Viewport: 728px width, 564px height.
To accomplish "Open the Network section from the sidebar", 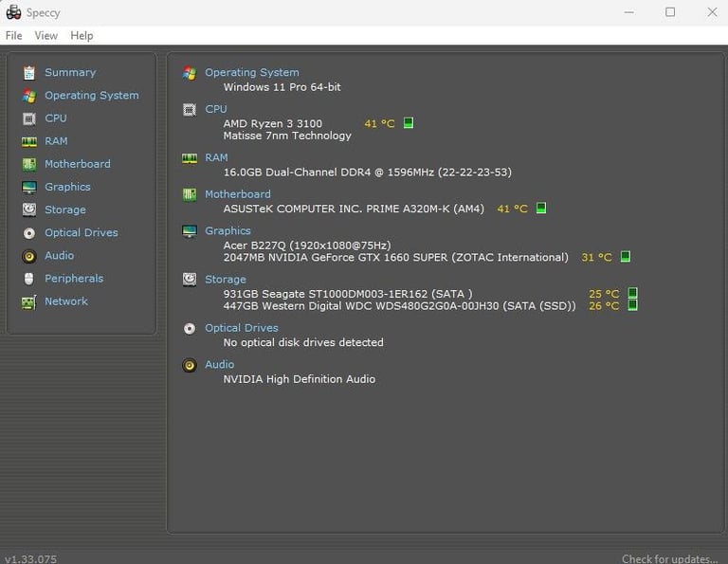I will point(66,301).
